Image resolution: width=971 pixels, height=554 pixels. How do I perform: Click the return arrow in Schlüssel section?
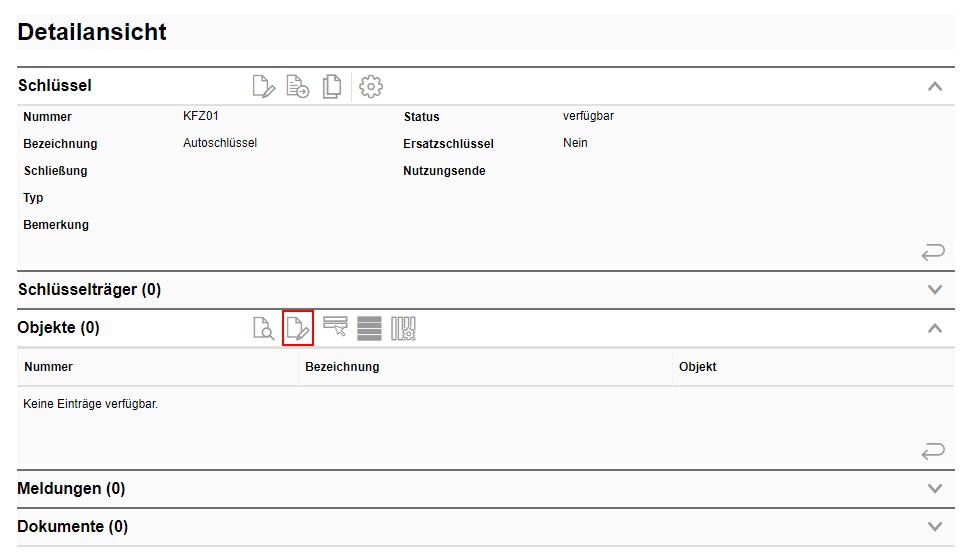coord(932,253)
